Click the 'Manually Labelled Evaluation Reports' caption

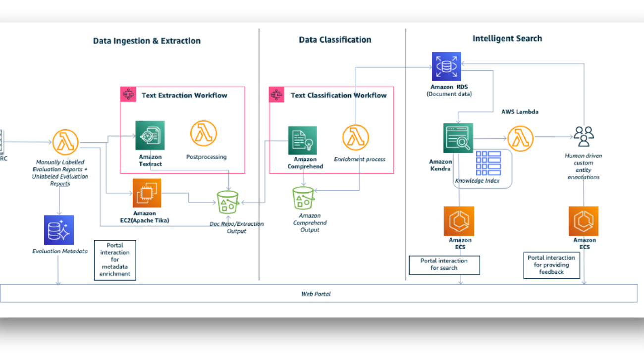tap(60, 172)
